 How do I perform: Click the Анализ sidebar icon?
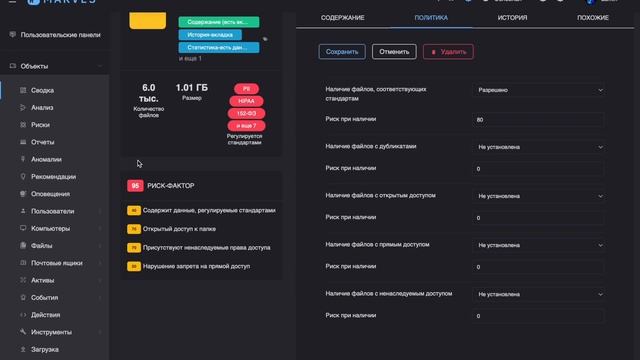pyautogui.click(x=23, y=107)
